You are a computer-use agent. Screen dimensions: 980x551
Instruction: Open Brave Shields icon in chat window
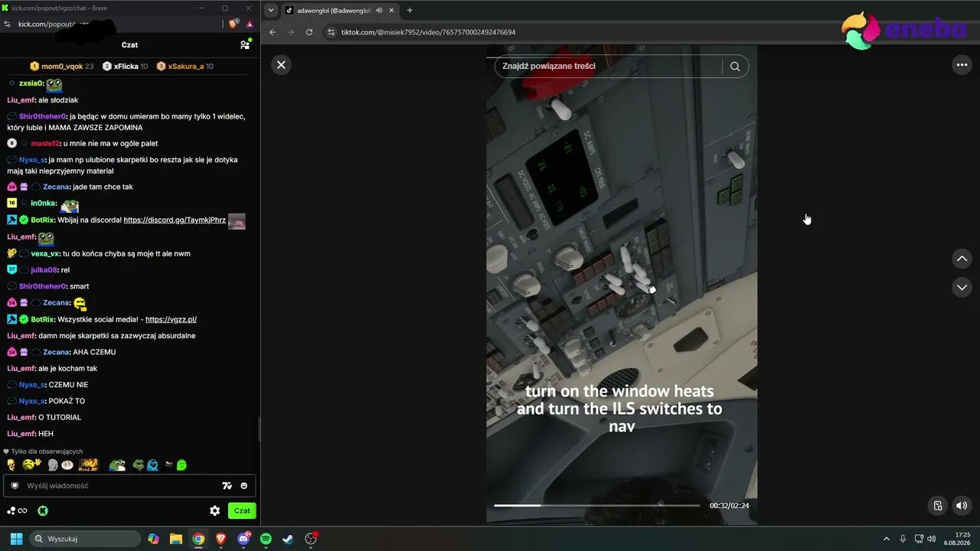pos(234,24)
